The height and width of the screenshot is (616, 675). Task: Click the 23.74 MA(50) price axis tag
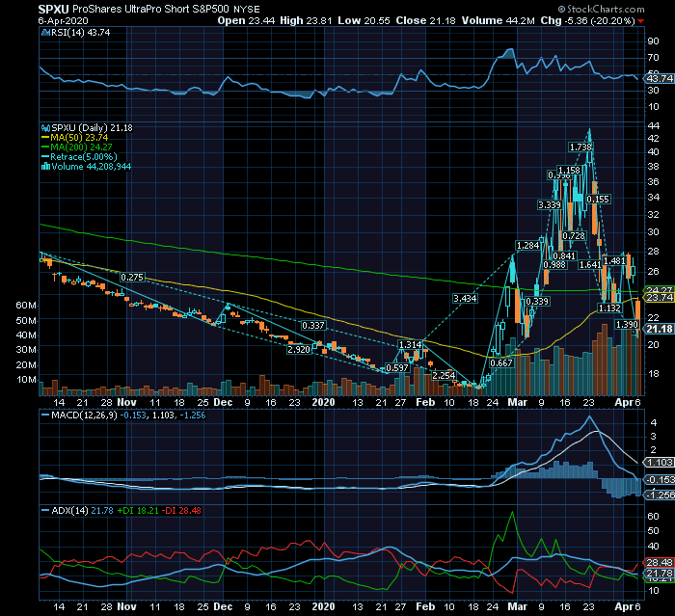659,298
